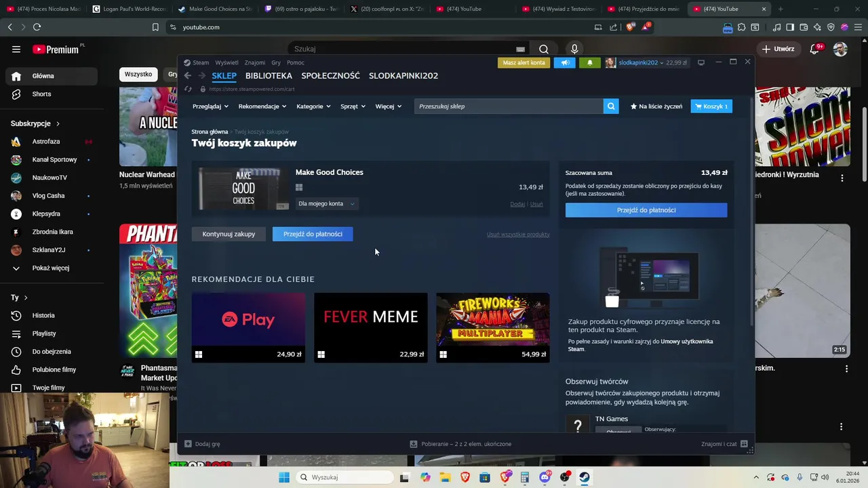This screenshot has width=868, height=488.
Task: Open the Wyświetl menu
Action: tap(226, 62)
